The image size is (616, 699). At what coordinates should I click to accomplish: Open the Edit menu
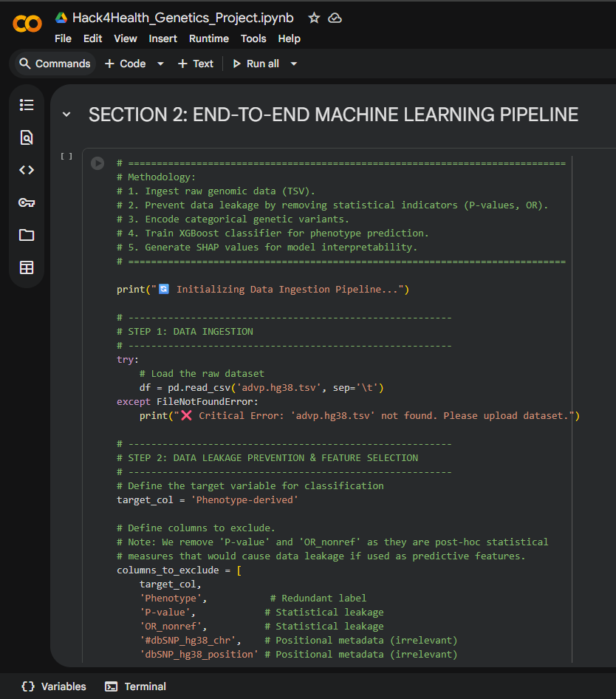(x=93, y=38)
